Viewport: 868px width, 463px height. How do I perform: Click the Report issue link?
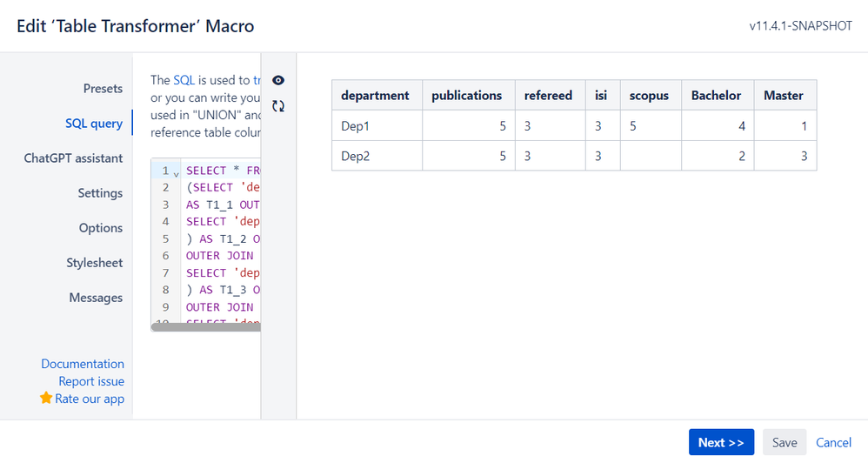point(91,381)
